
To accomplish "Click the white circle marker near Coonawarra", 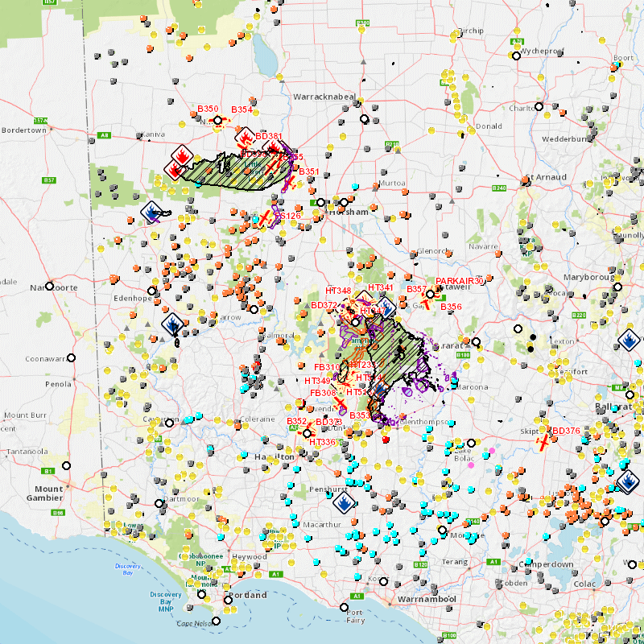I will (x=71, y=357).
